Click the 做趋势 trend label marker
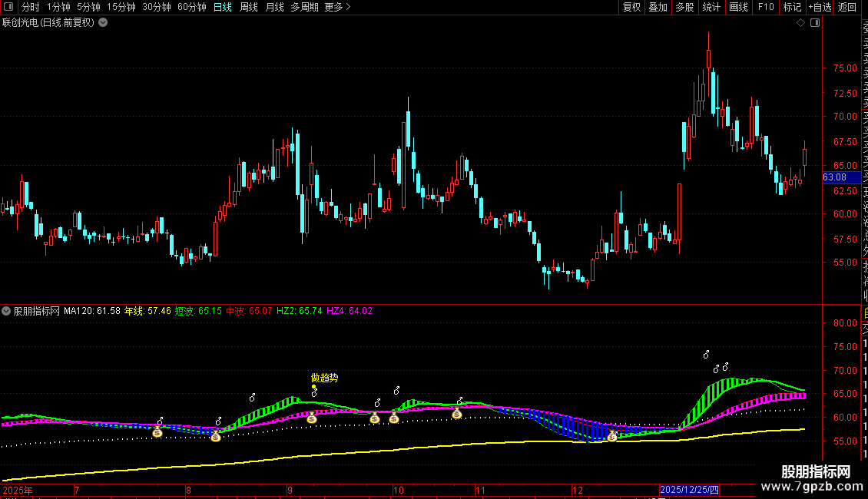Image resolution: width=868 pixels, height=499 pixels. point(324,378)
